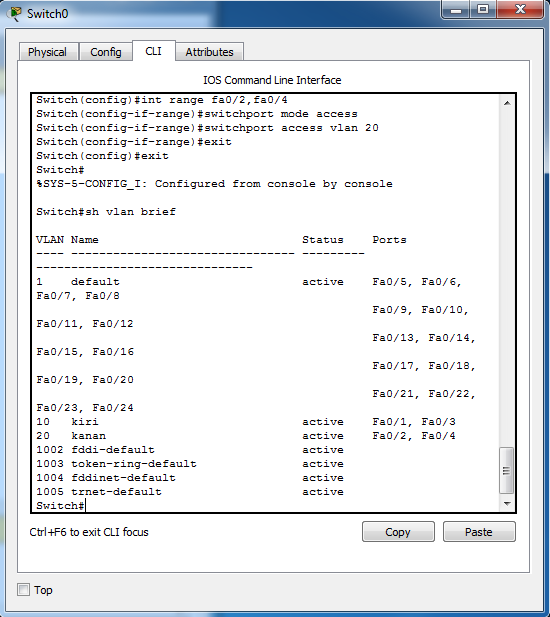Image resolution: width=550 pixels, height=617 pixels.
Task: Click the CLI scrollbar down arrow
Action: pyautogui.click(x=507, y=504)
